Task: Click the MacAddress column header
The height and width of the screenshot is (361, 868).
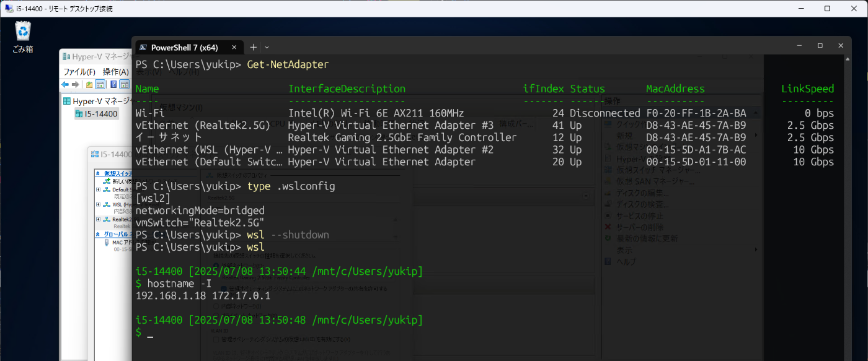Action: [x=675, y=89]
